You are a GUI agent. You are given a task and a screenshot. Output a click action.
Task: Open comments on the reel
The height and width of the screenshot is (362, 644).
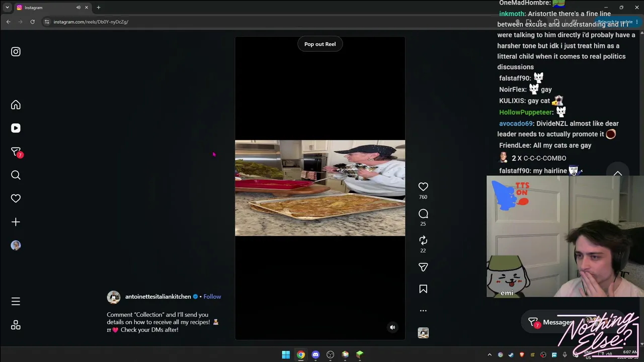423,214
